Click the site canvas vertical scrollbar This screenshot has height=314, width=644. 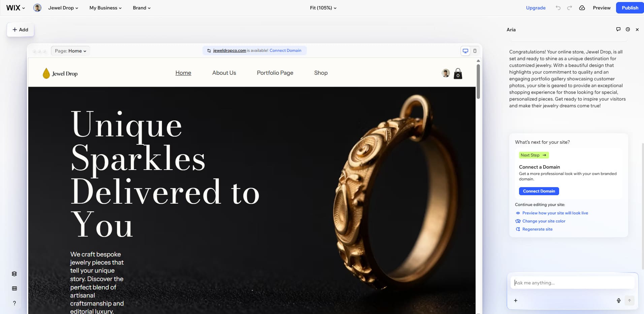[x=478, y=81]
